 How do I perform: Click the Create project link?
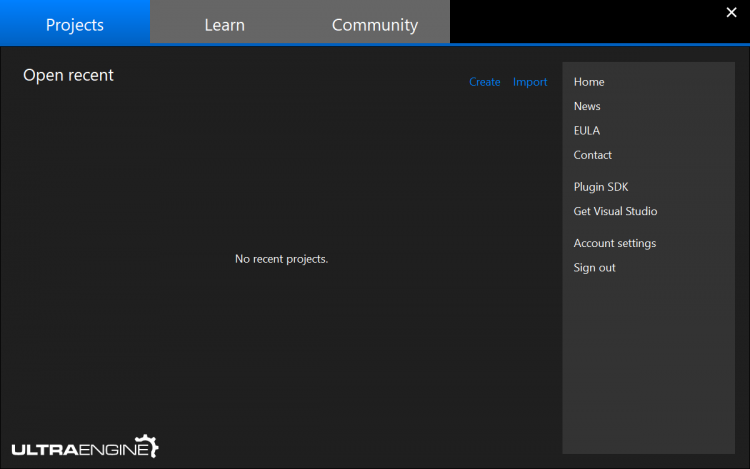tap(485, 82)
